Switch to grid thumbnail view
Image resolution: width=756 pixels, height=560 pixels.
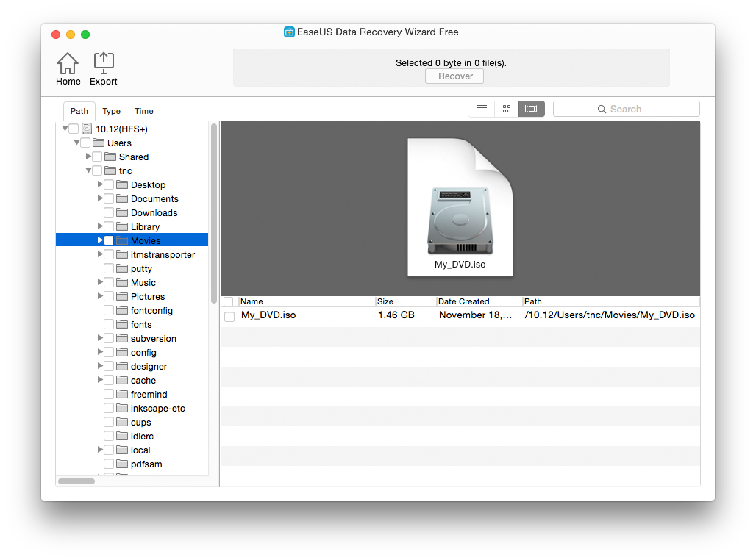pyautogui.click(x=506, y=109)
